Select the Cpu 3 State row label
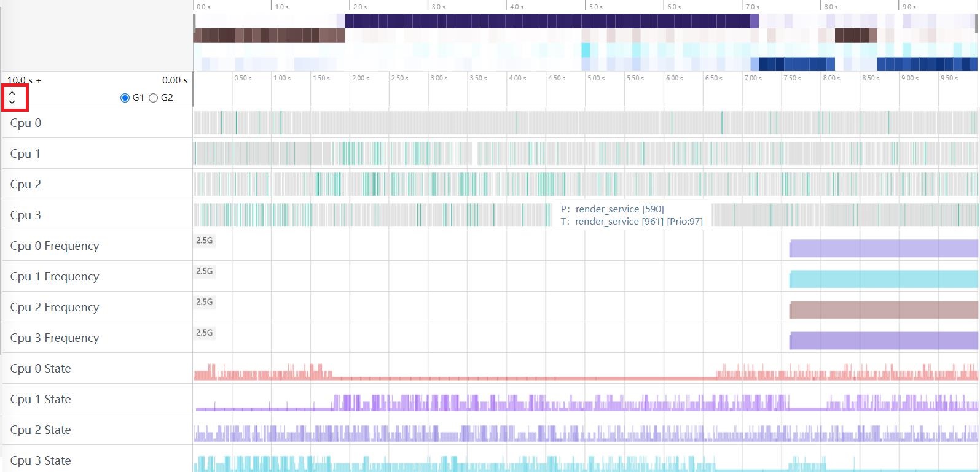Image resolution: width=980 pixels, height=472 pixels. [41, 460]
